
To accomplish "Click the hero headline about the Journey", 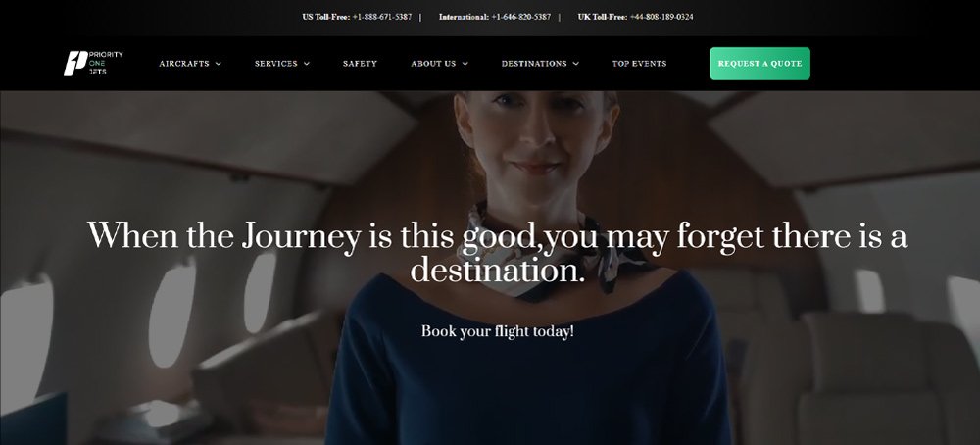I will (498, 253).
